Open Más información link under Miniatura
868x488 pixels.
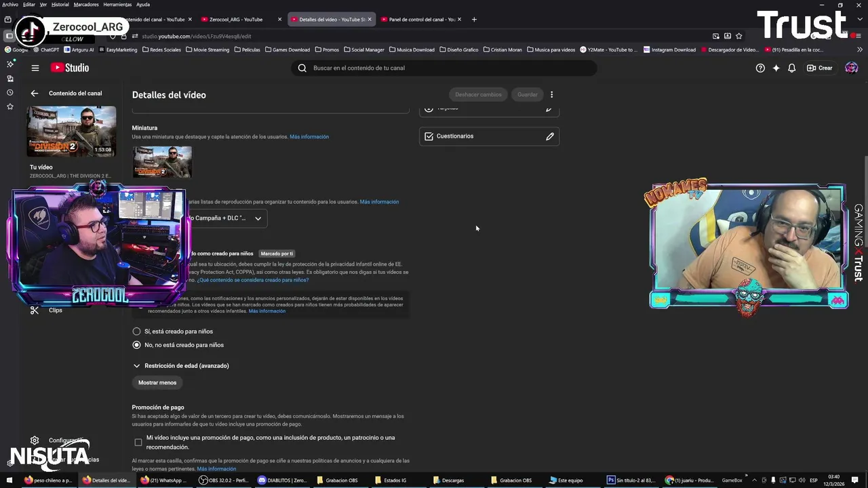point(309,137)
